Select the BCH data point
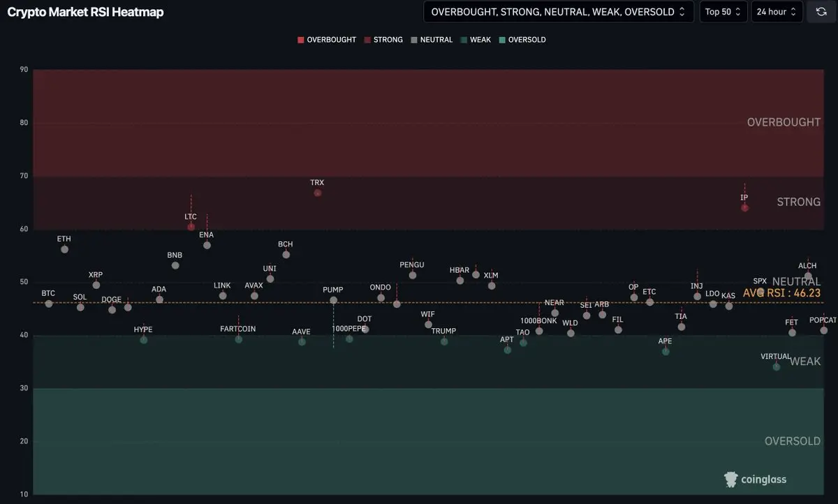838x504 pixels. [286, 254]
